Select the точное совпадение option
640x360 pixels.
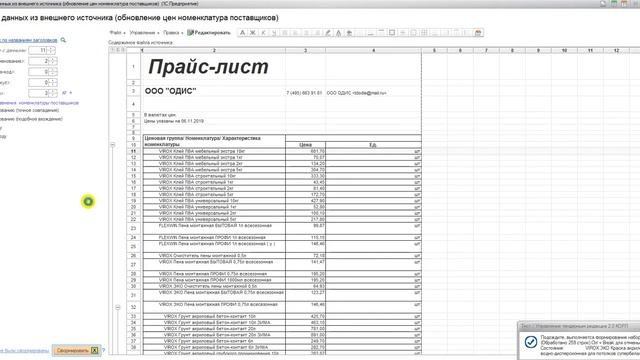[x=29, y=110]
